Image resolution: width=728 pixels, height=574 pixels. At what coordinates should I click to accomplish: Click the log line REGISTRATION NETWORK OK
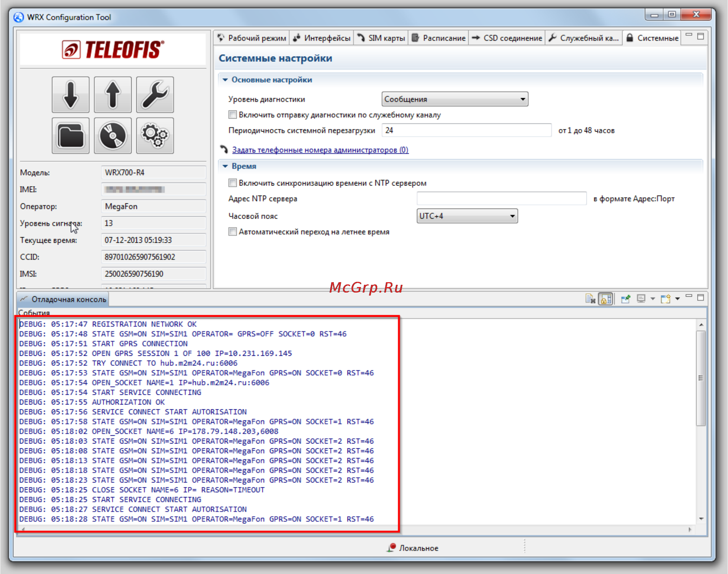pyautogui.click(x=108, y=324)
